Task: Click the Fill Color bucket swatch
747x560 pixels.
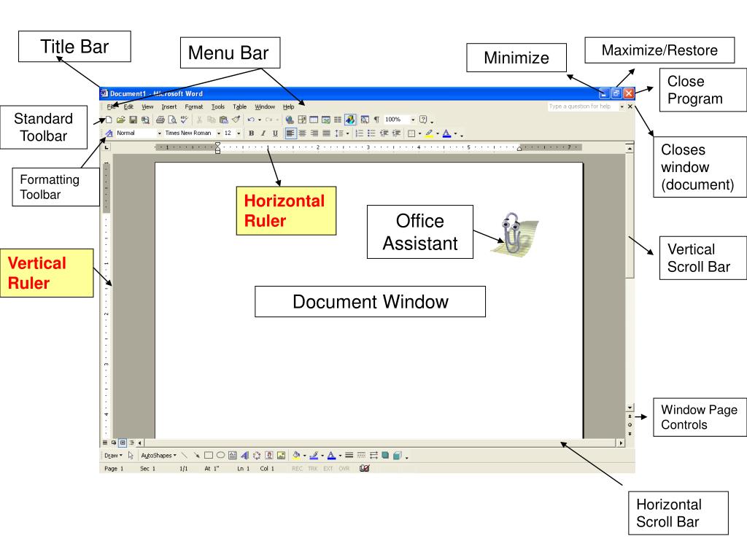Action: tap(296, 455)
